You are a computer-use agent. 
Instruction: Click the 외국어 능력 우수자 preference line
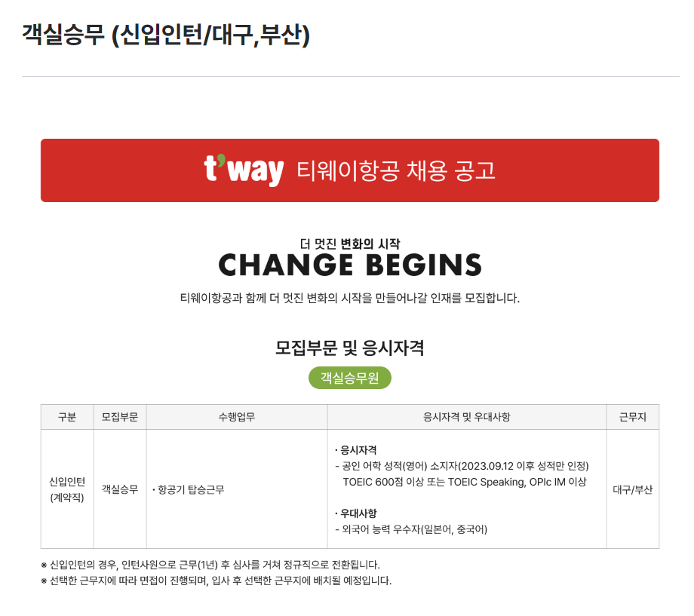click(x=411, y=529)
